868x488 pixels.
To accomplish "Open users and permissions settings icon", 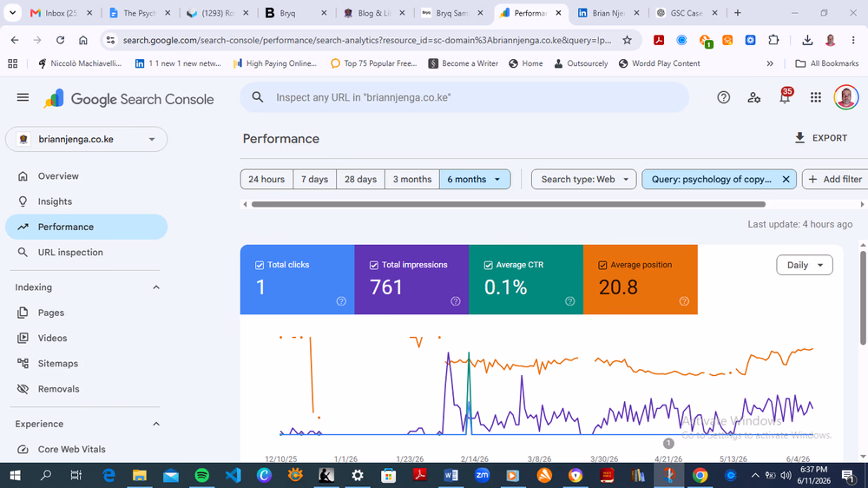I will coord(754,97).
